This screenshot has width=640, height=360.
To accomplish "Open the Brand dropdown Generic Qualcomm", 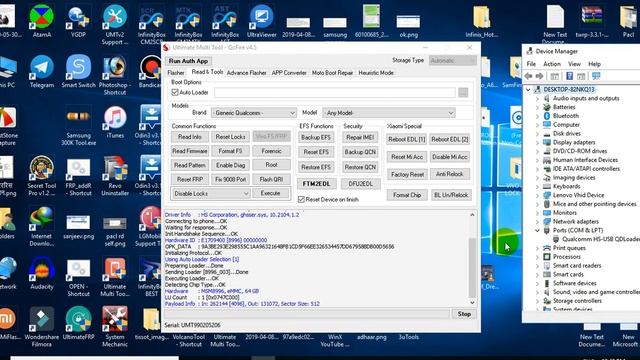I will (253, 113).
